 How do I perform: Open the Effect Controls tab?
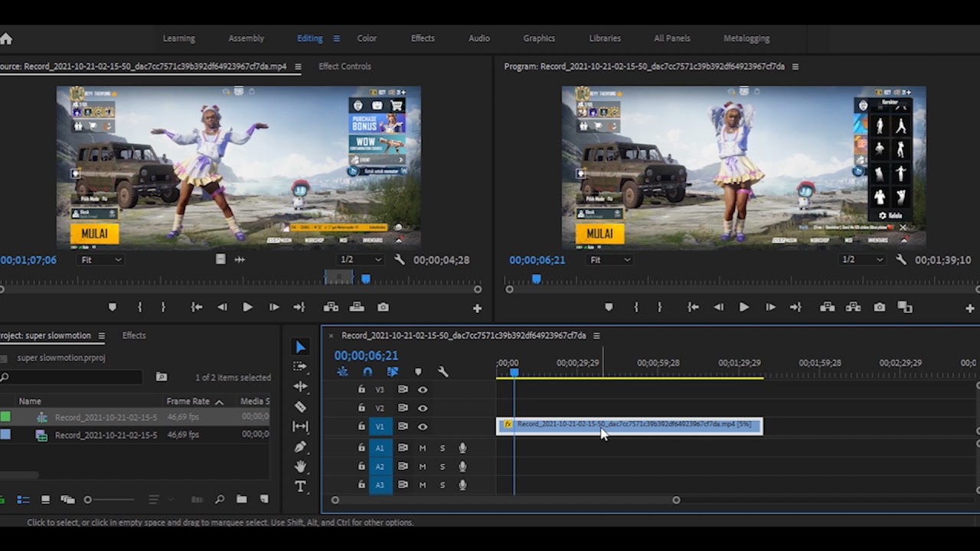pyautogui.click(x=345, y=67)
